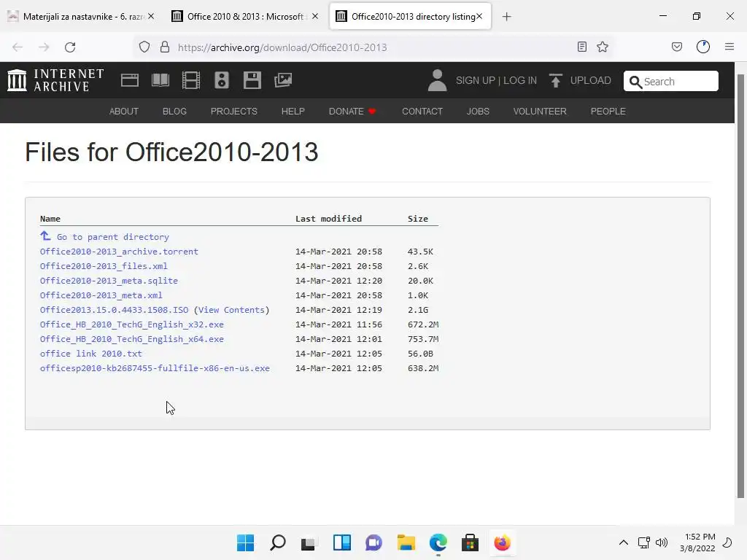Download Office_HB_2010_TechG_English_x64.exe

click(132, 339)
